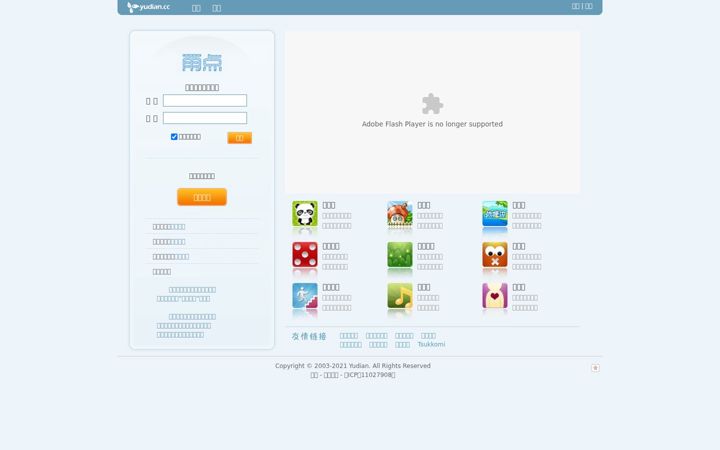Click the large orange register button
The width and height of the screenshot is (720, 450).
[202, 197]
